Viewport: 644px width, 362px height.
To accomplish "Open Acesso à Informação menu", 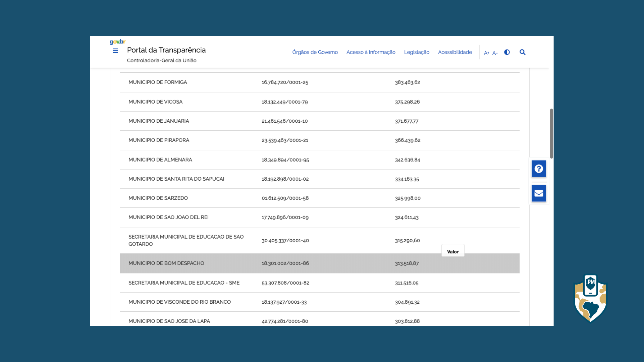I will point(371,52).
